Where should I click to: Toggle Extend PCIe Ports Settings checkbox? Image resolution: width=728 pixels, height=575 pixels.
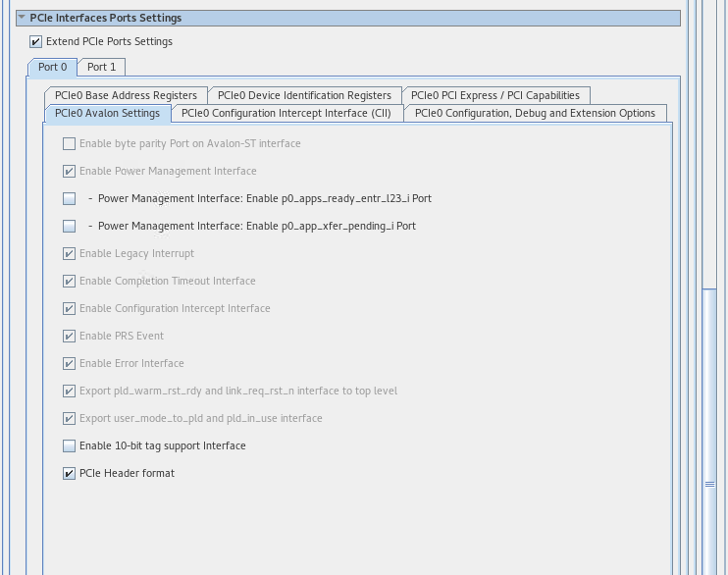click(x=36, y=42)
